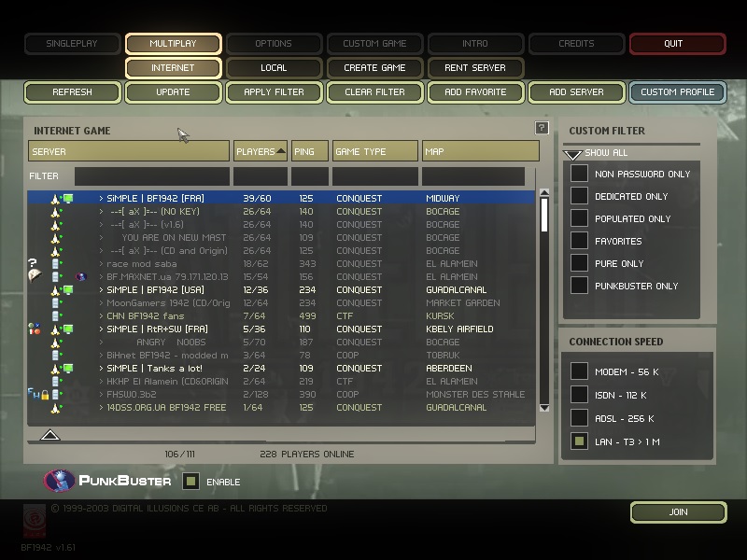Click the padlock icon on the FHSW0.3b2 row

(45, 395)
